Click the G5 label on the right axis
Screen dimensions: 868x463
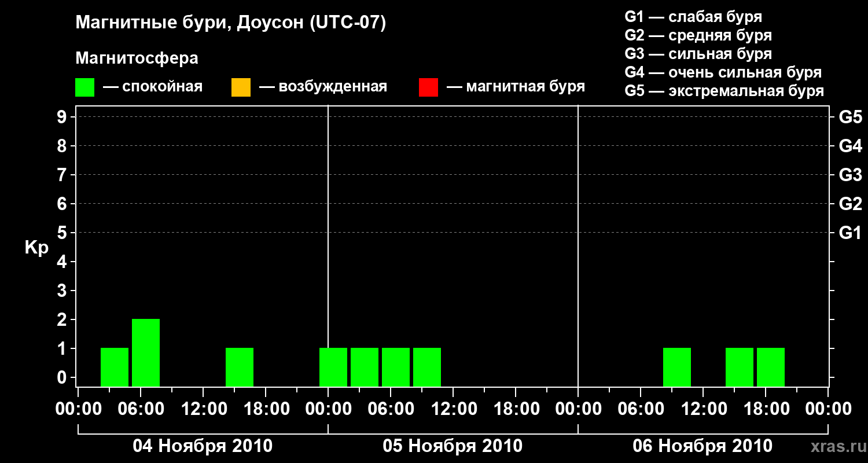[850, 117]
